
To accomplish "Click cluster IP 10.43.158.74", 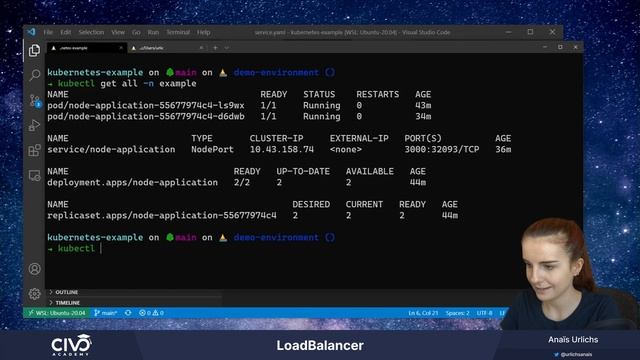I will coord(282,149).
